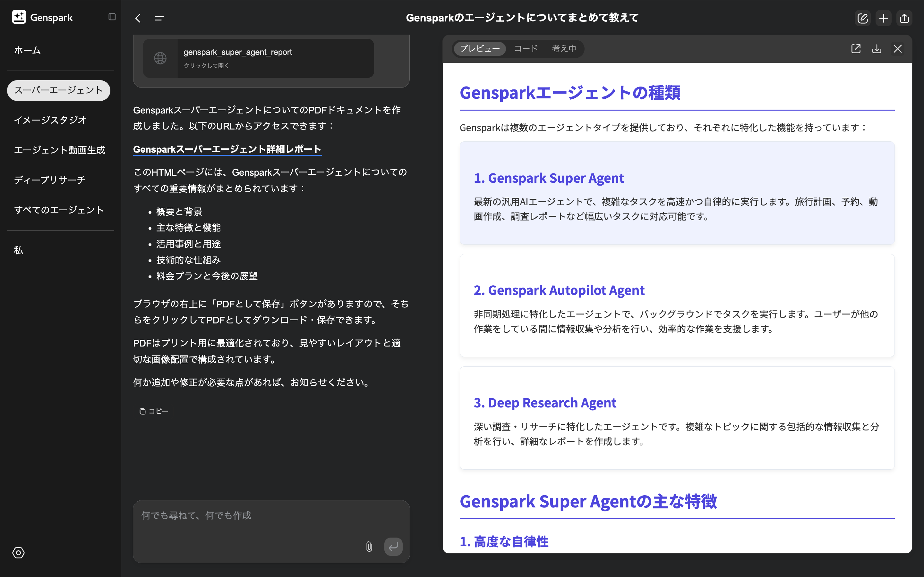
Task: Open the Gensparkスーパーエージェント詳細レポート link
Action: click(227, 149)
